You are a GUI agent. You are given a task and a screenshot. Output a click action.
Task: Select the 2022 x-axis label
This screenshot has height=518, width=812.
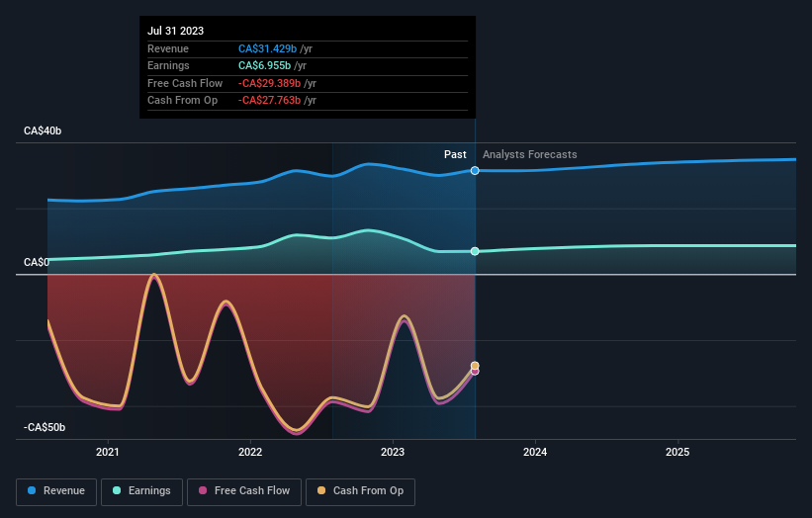point(250,452)
